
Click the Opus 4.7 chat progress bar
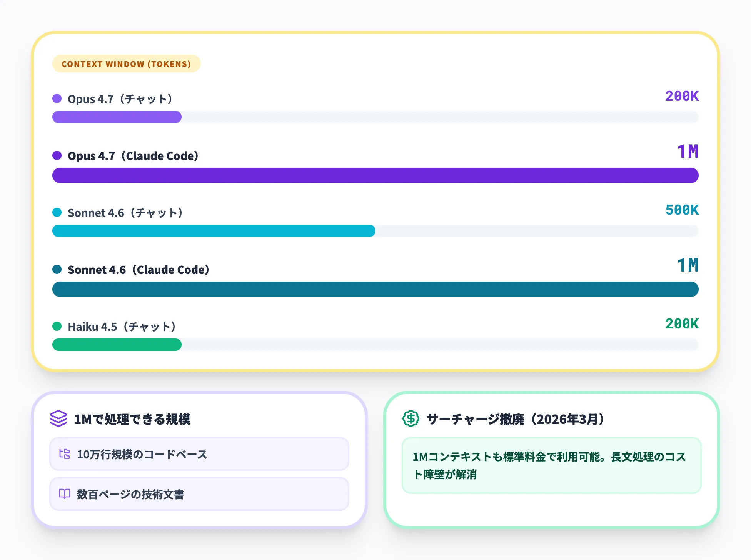pyautogui.click(x=375, y=117)
